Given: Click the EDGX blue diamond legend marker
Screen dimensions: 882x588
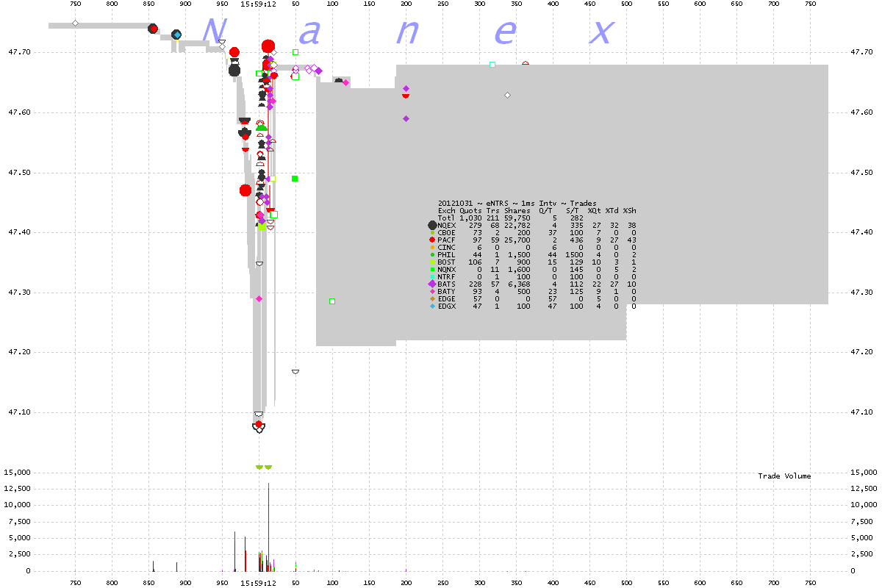Looking at the screenshot, I should [432, 306].
